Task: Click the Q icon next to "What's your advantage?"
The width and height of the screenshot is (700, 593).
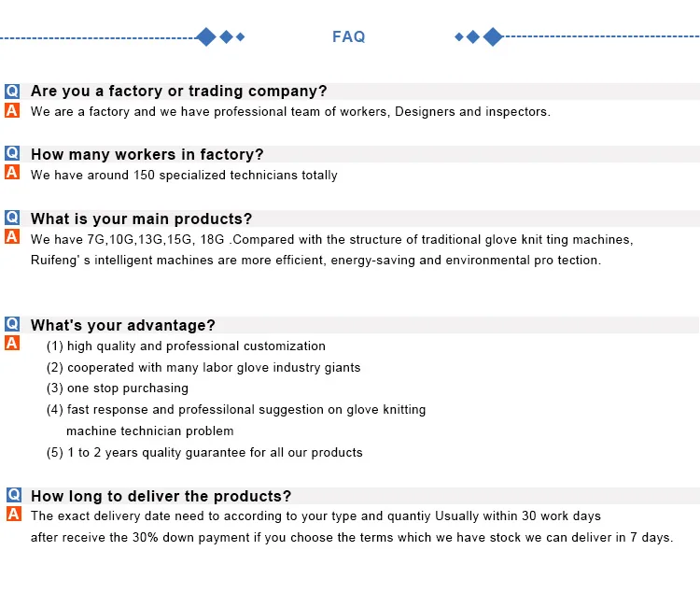Action: [x=12, y=324]
